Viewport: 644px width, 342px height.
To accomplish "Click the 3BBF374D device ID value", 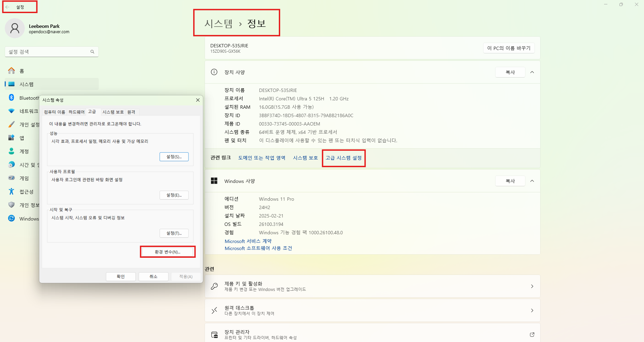I will 306,115.
